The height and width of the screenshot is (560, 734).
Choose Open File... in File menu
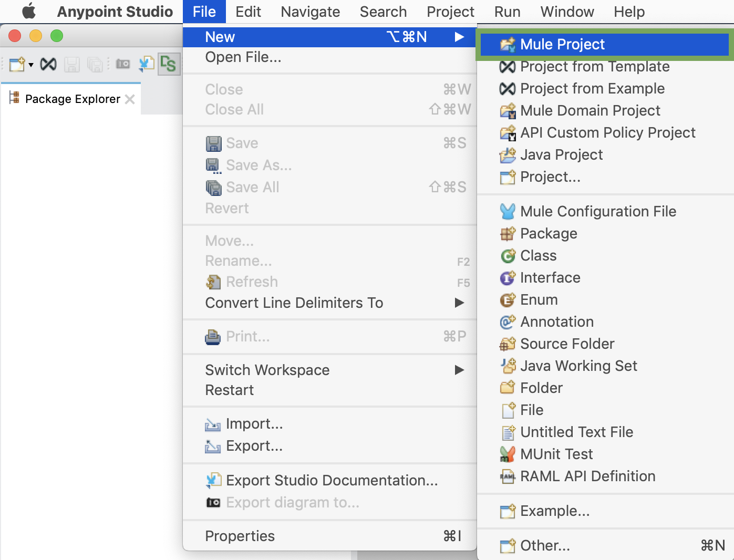329,57
